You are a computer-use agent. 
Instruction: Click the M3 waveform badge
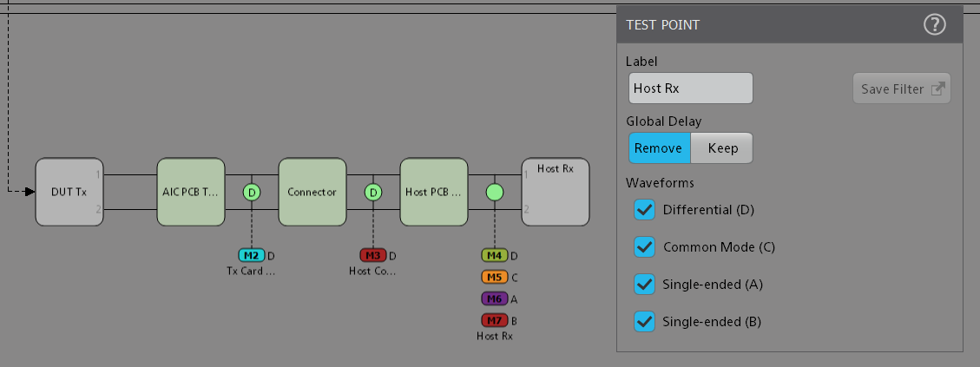coord(372,255)
